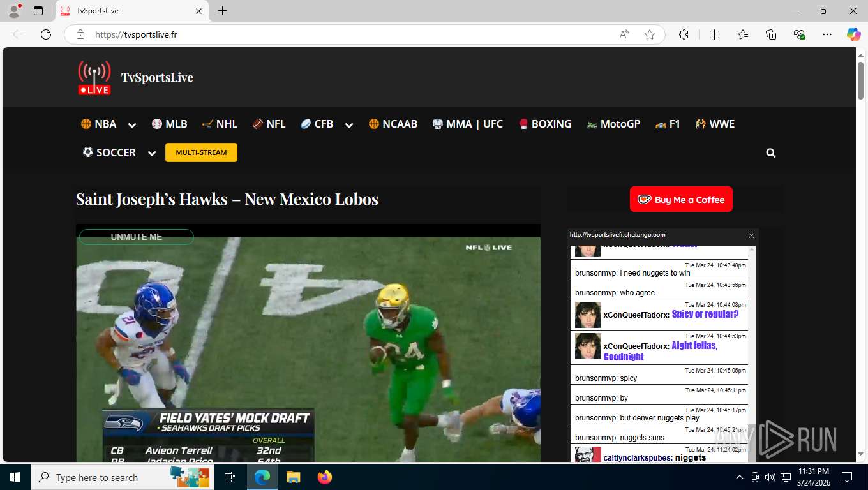Click chat message 'i need nuggets to win'

click(655, 273)
